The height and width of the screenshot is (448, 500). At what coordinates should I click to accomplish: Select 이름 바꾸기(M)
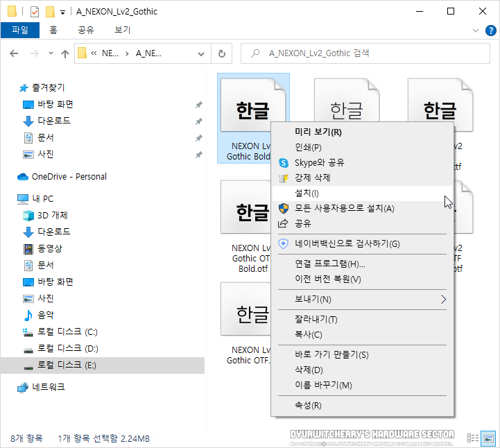(362, 386)
